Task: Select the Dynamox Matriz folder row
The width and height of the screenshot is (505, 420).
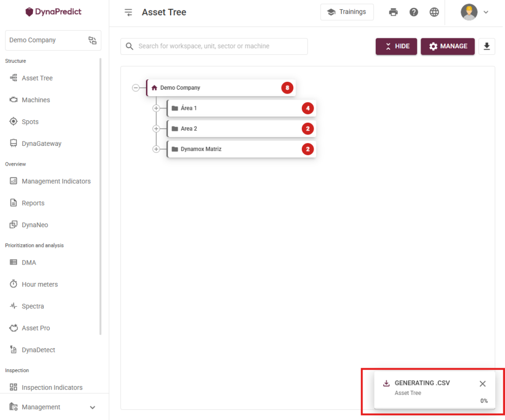Action: coord(241,149)
